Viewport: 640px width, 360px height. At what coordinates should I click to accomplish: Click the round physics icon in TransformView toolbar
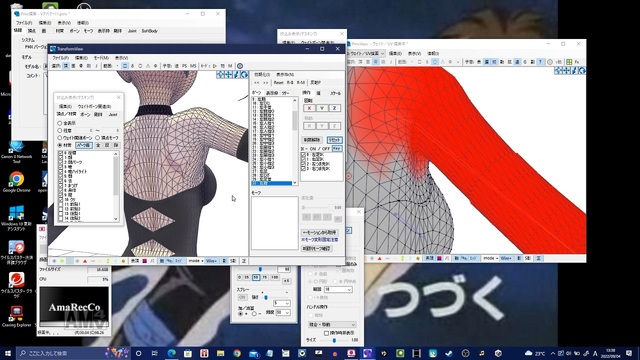(x=240, y=66)
